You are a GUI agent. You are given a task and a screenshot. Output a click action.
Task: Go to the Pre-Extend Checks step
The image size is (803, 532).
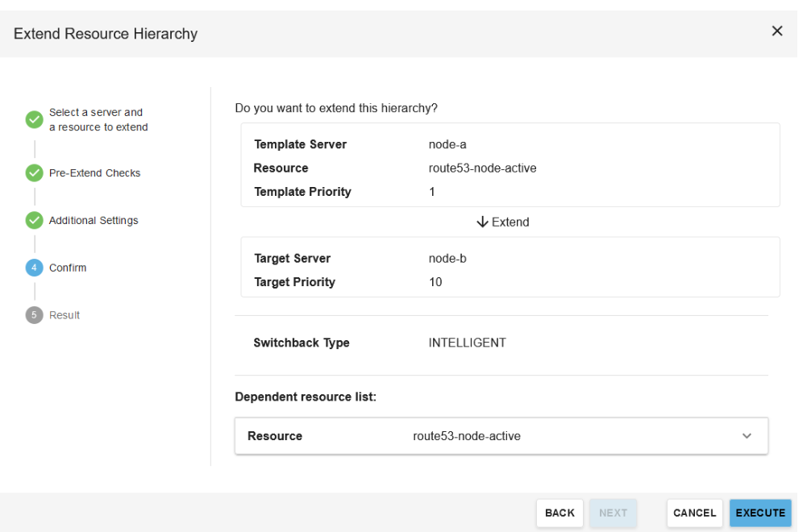(94, 173)
